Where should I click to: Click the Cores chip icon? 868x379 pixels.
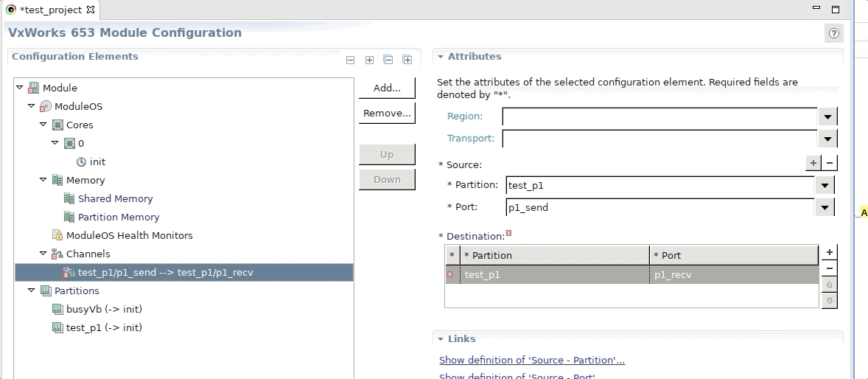[57, 125]
